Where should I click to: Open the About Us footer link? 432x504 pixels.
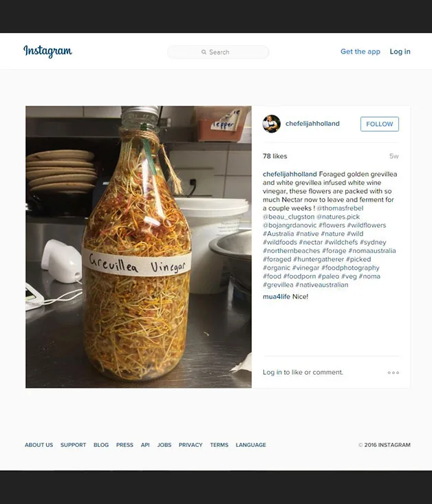point(39,445)
